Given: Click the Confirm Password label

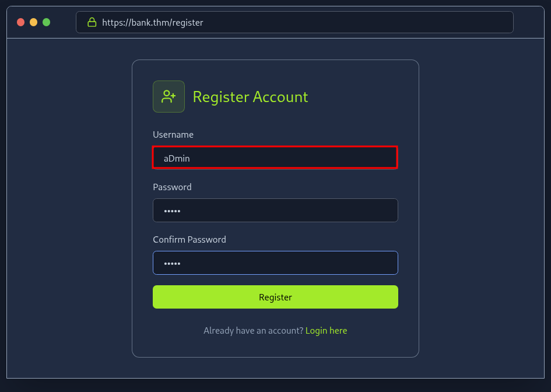Looking at the screenshot, I should [189, 240].
